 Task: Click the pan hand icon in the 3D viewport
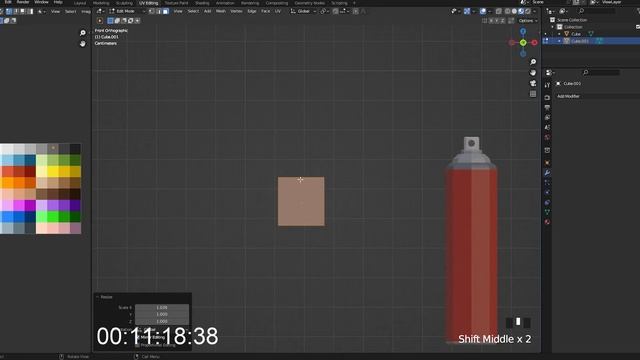pos(533,73)
